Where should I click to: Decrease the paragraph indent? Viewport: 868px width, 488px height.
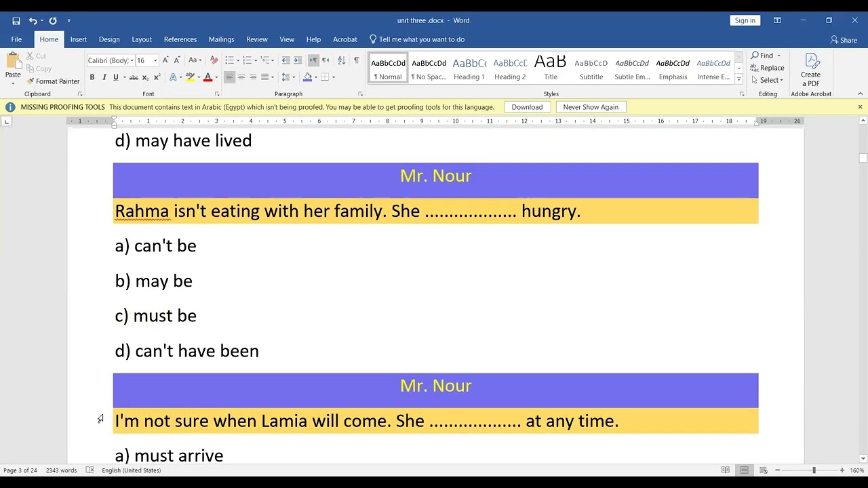(285, 60)
